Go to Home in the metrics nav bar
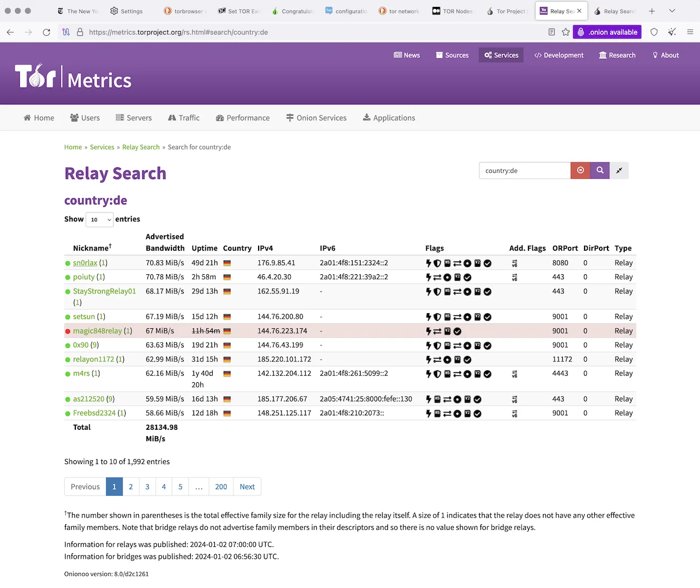This screenshot has width=700, height=588. click(x=39, y=118)
